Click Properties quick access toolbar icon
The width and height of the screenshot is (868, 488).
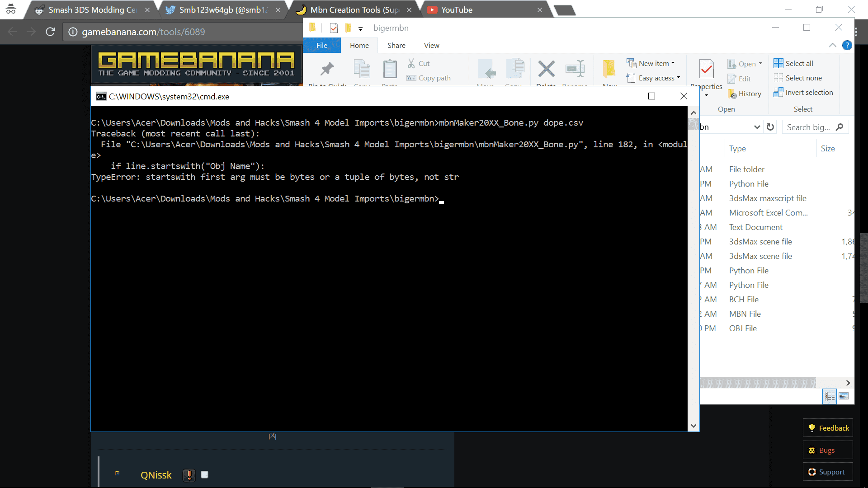pos(334,28)
